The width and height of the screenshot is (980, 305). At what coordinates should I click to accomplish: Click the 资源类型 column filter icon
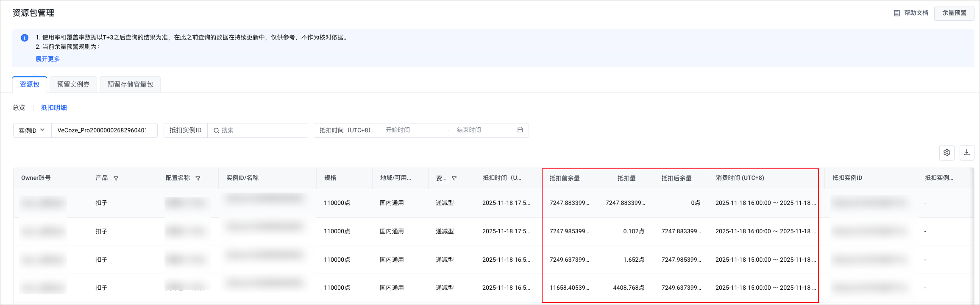pyautogui.click(x=454, y=178)
